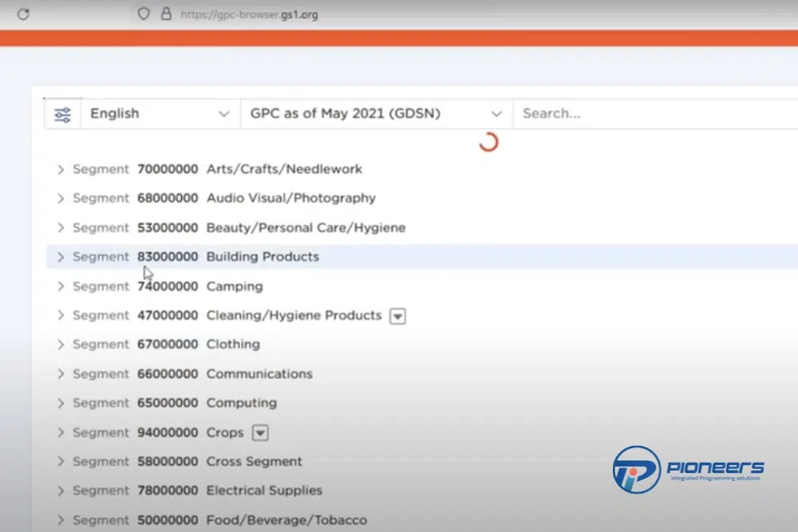Select the Food/Beverage/Tobacco segment row
Image resolution: width=798 pixels, height=532 pixels.
click(286, 520)
